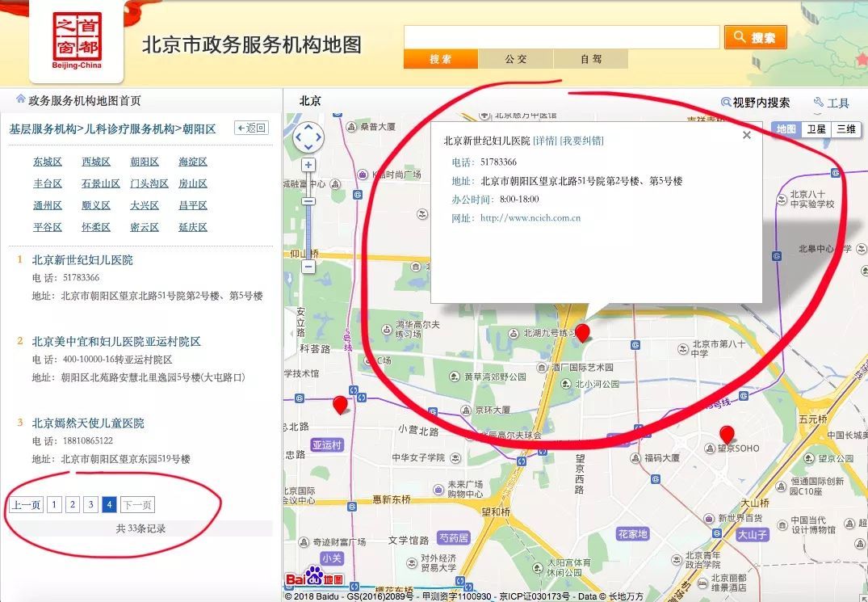Click the 花家地 area label
Viewport: 868px width, 602px height.
pos(633,534)
